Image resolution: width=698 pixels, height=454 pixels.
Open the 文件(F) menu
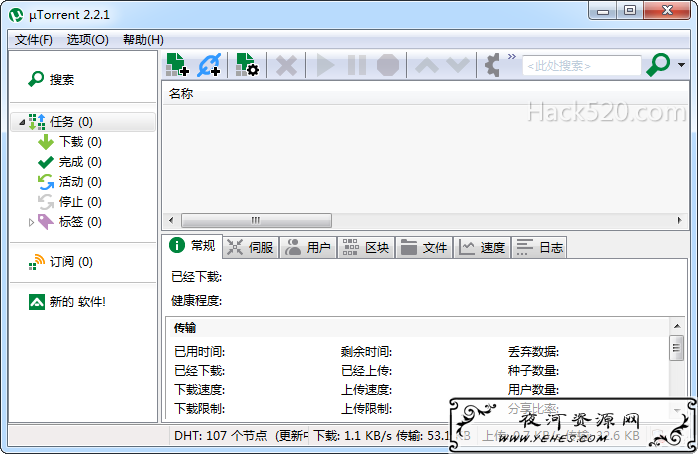coord(34,40)
